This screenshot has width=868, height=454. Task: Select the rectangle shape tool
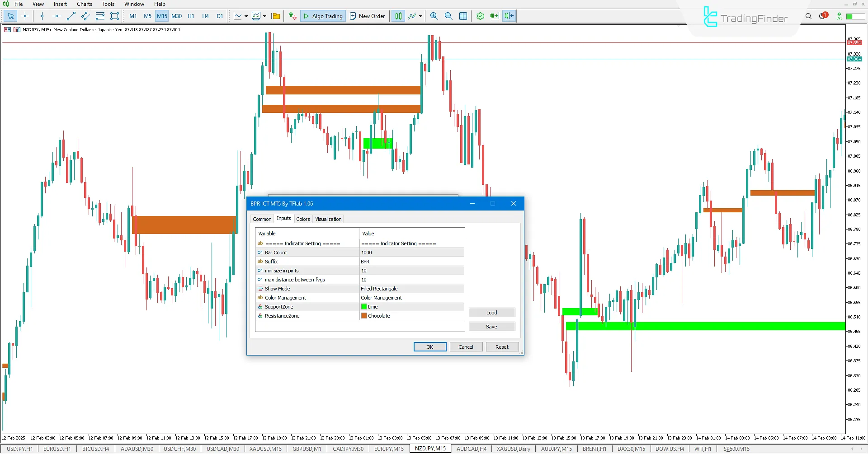[114, 16]
